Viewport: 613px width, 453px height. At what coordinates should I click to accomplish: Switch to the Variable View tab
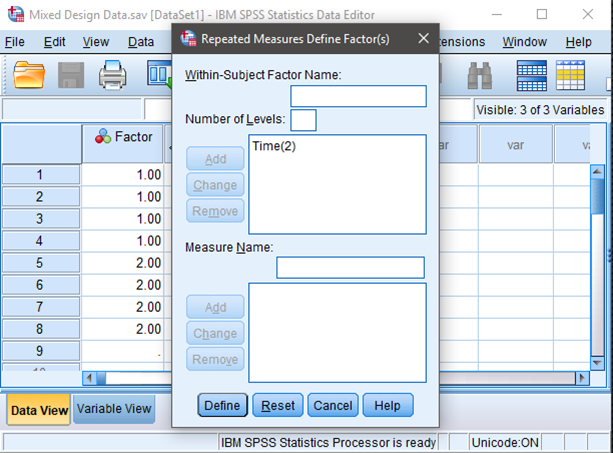point(114,409)
